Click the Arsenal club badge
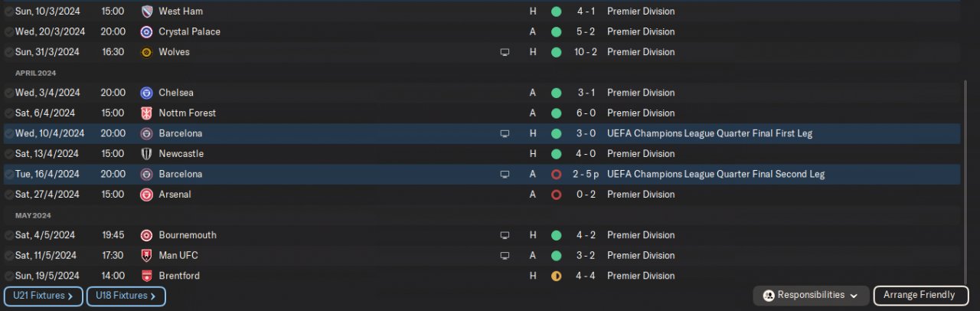 pos(147,195)
